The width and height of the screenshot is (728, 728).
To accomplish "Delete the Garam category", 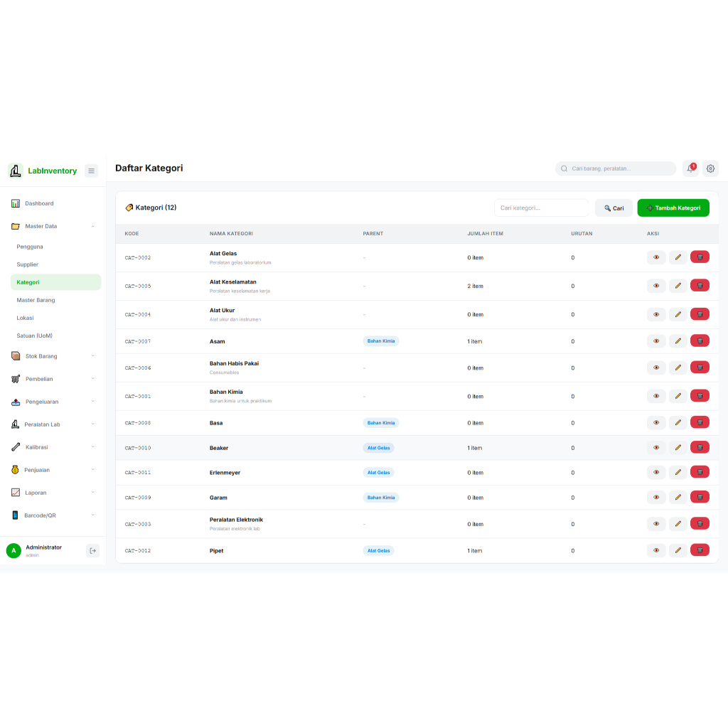I will click(x=700, y=497).
